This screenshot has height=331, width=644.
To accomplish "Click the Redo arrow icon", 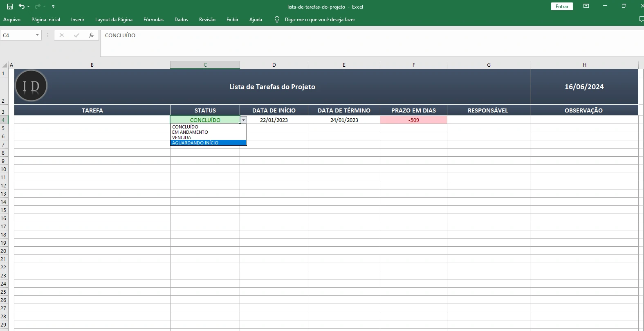I will (x=37, y=7).
